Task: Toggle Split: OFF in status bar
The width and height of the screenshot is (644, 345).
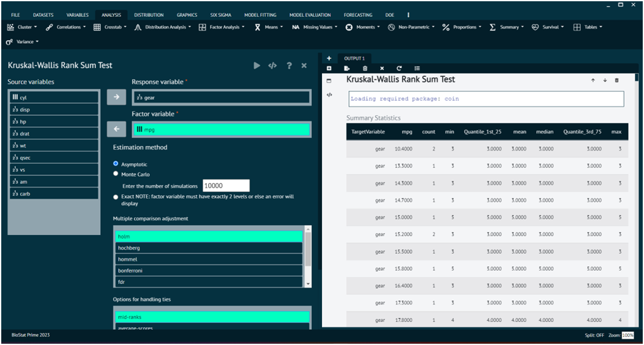Action: point(594,335)
